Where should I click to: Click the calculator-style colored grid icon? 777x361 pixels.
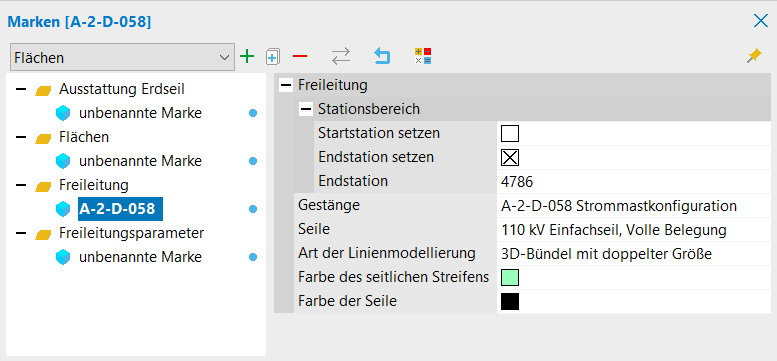[423, 56]
